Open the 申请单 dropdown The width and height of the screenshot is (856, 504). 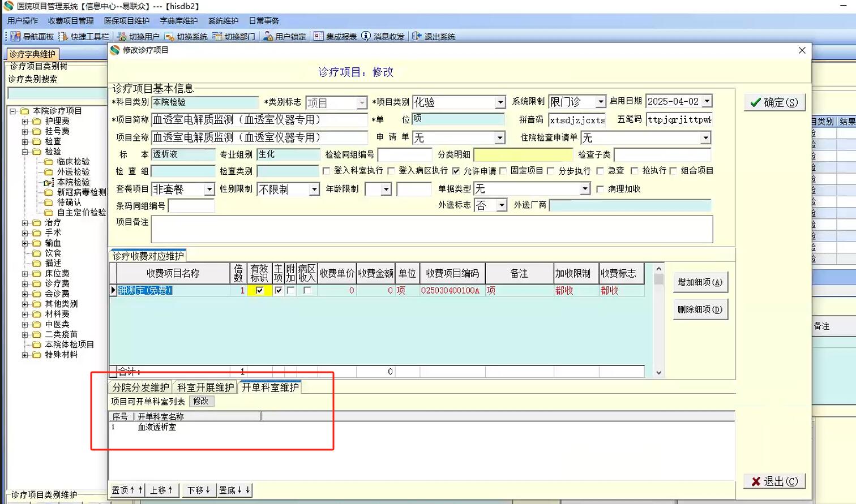click(x=500, y=137)
